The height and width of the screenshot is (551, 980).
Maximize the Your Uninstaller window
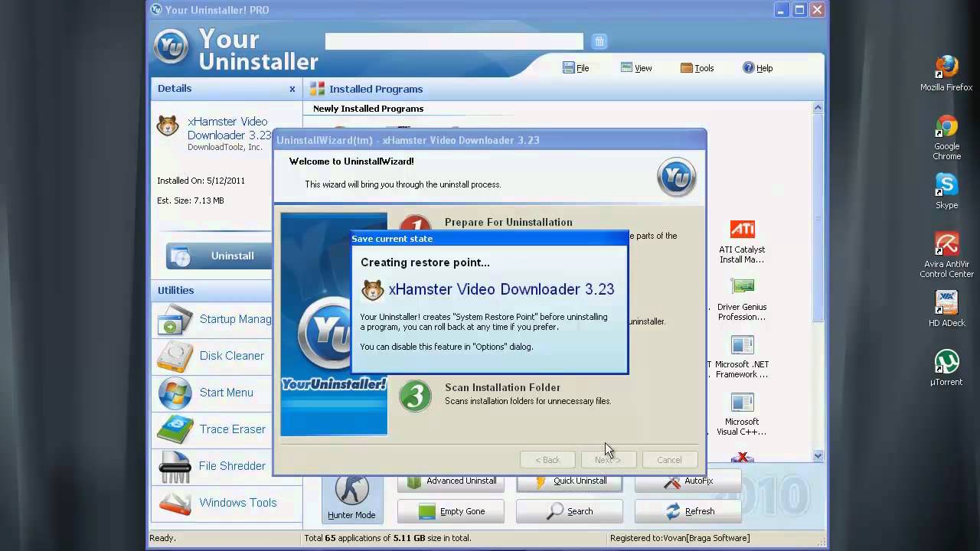point(799,10)
